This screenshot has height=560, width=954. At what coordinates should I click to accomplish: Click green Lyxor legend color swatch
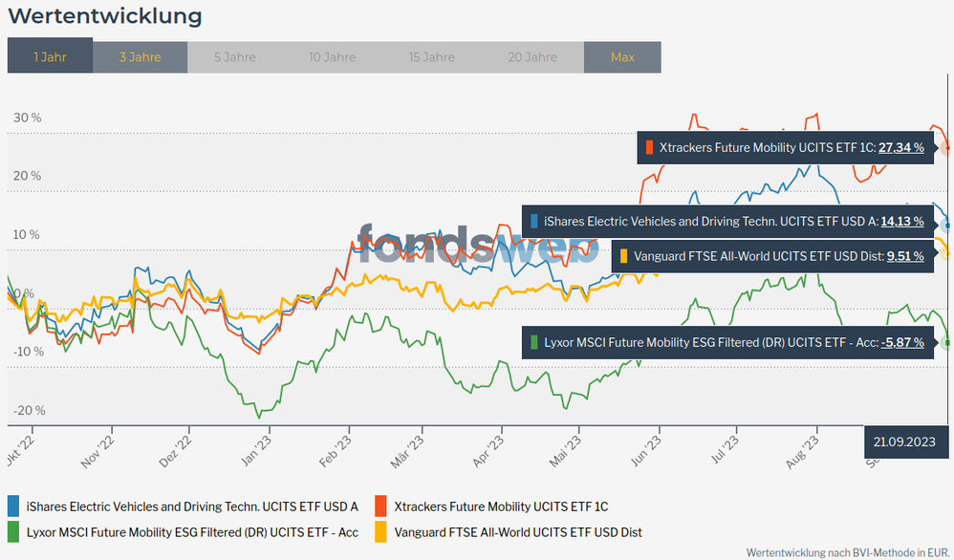pyautogui.click(x=13, y=531)
